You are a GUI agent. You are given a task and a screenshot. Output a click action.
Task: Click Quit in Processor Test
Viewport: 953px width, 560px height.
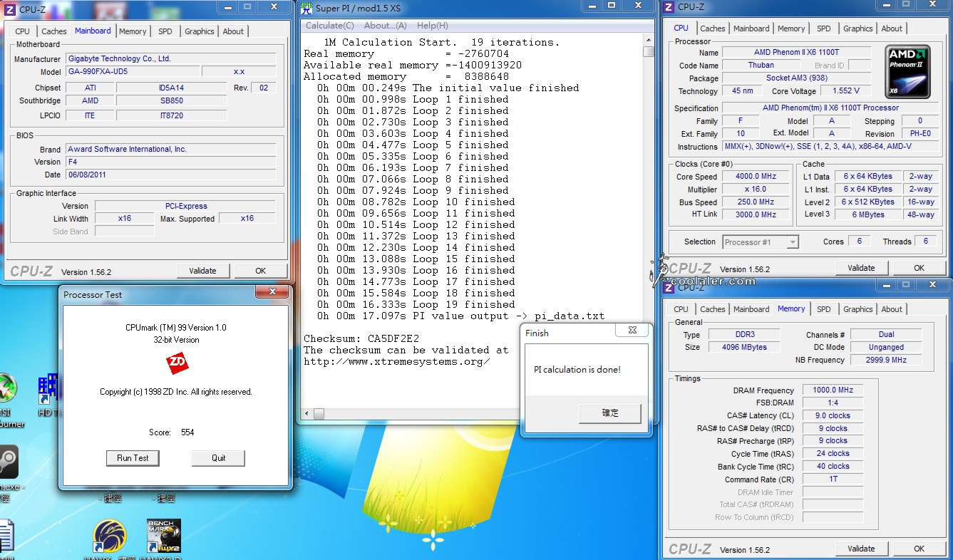click(219, 458)
